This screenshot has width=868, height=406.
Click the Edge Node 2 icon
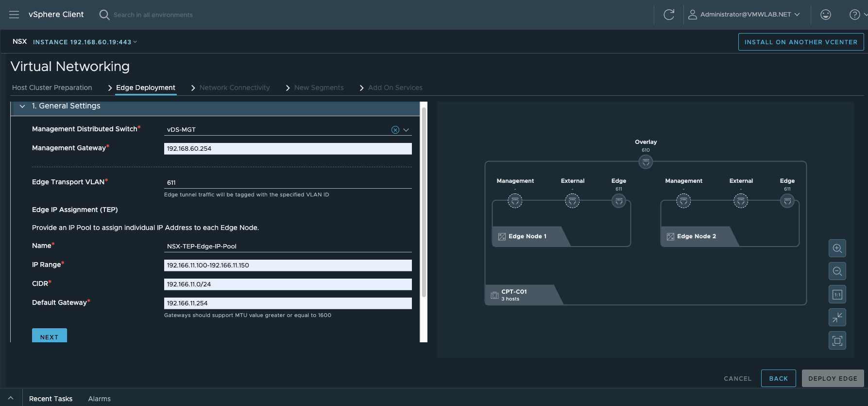670,237
